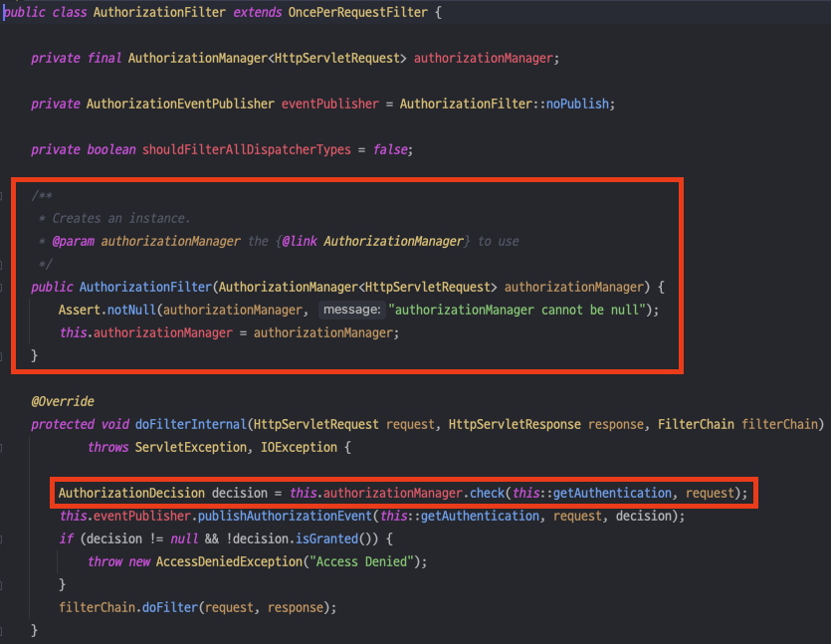Click the @param Javadoc tag
Image resolution: width=831 pixels, height=644 pixels.
(73, 241)
